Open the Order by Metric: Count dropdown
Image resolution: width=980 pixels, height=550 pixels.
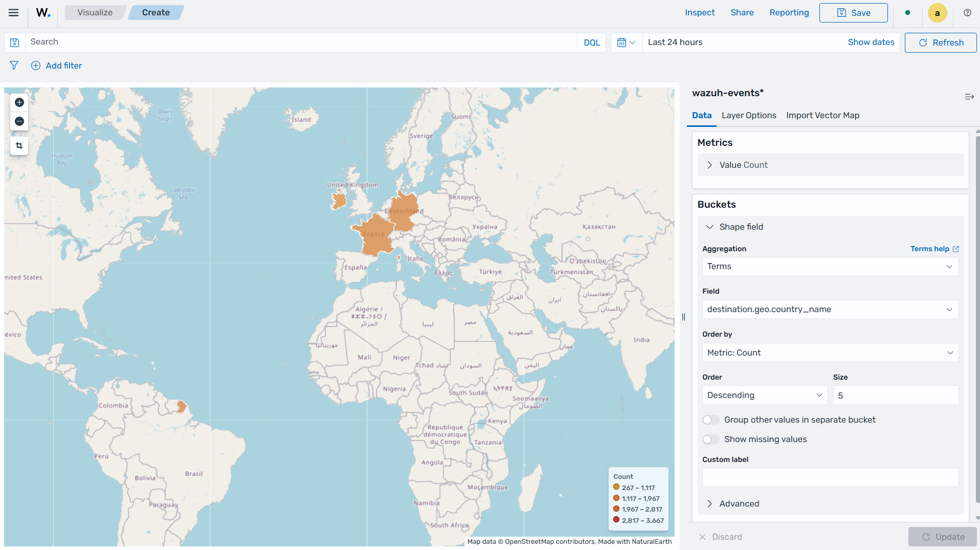pyautogui.click(x=830, y=353)
